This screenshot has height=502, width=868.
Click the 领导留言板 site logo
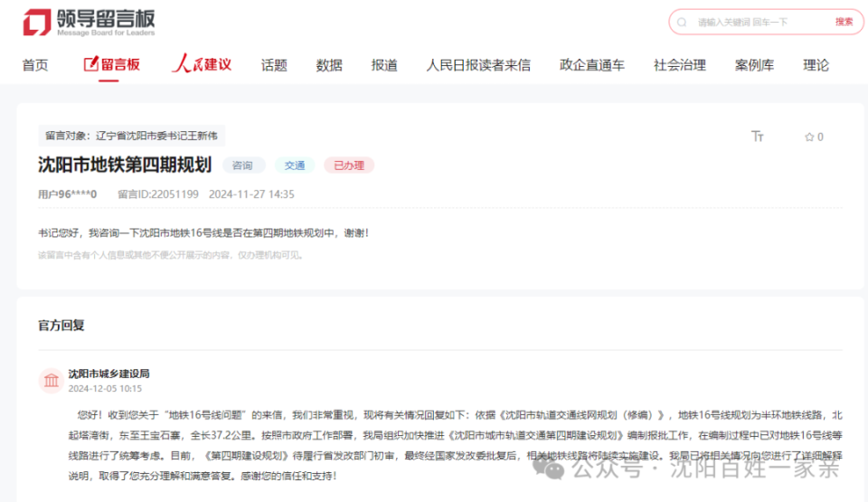tap(89, 23)
